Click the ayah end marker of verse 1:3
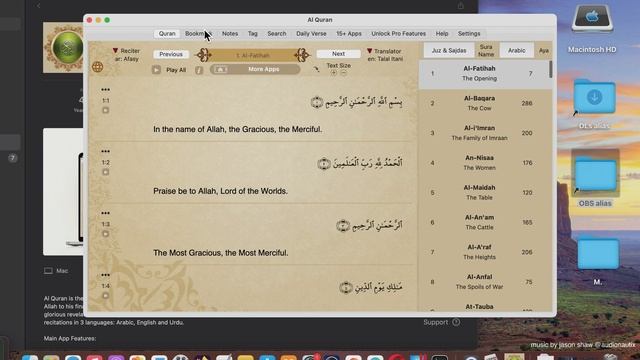 pyautogui.click(x=343, y=226)
